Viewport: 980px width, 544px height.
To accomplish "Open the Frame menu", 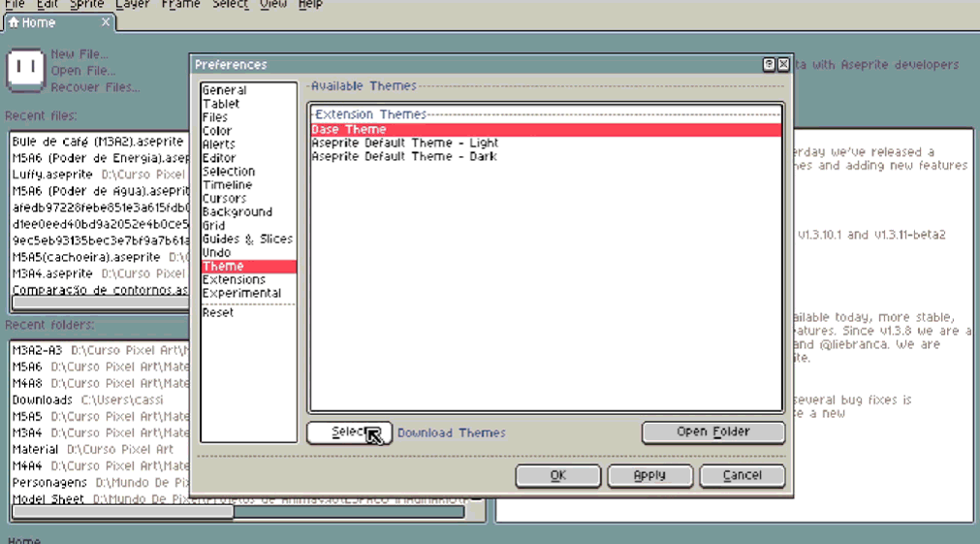I will click(x=180, y=5).
